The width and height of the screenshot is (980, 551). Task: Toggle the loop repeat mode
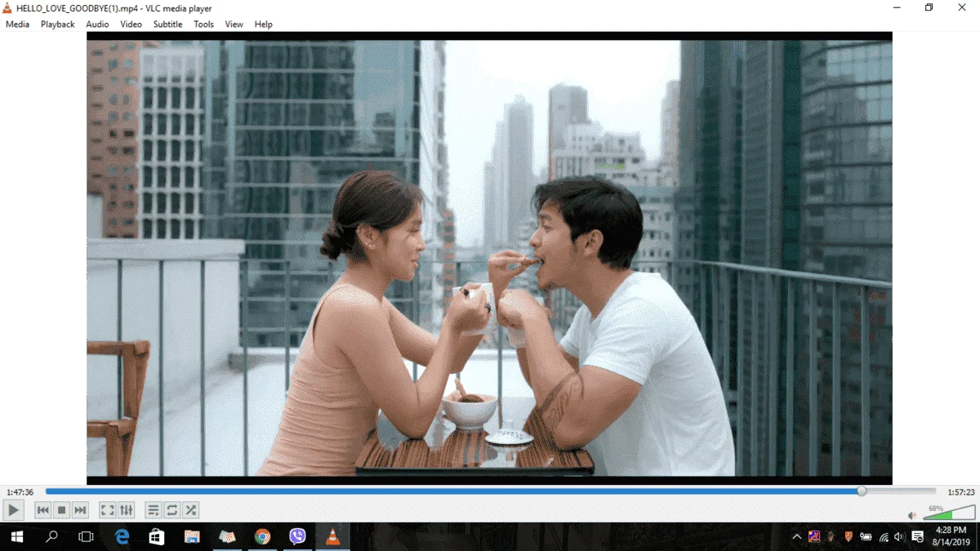tap(171, 510)
